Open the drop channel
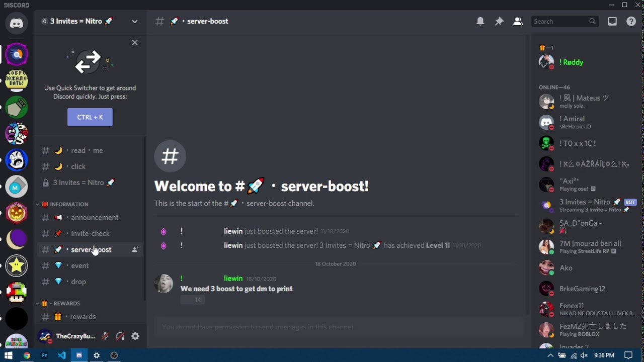The height and width of the screenshot is (362, 644). click(x=90, y=282)
